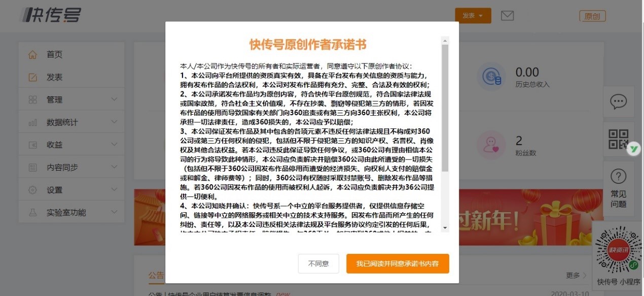The image size is (644, 296).
Task: Click the 不同意 button in the dialog
Action: [318, 264]
